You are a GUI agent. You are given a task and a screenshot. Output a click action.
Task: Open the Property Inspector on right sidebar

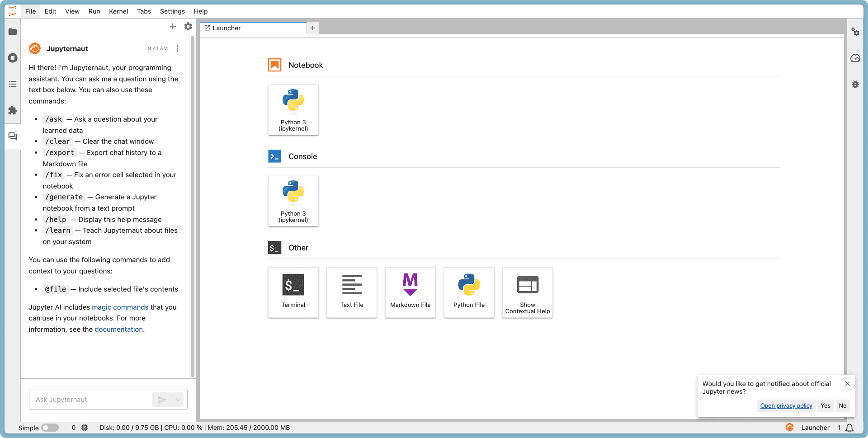[855, 32]
